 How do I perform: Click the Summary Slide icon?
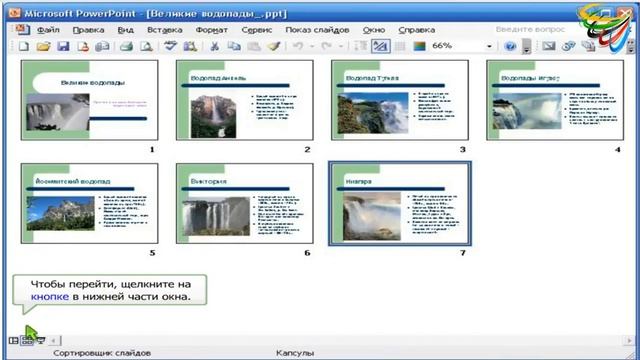coord(588,46)
